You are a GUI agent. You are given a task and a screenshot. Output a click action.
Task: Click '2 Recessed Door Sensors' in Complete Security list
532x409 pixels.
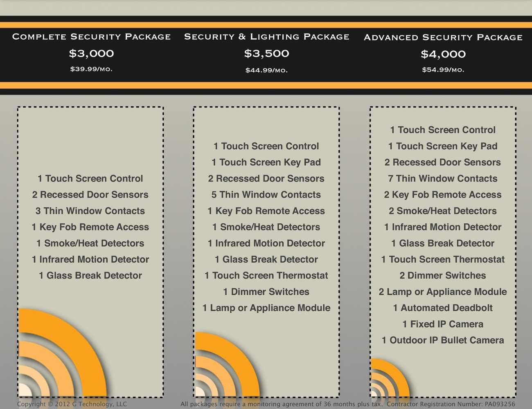tap(90, 195)
